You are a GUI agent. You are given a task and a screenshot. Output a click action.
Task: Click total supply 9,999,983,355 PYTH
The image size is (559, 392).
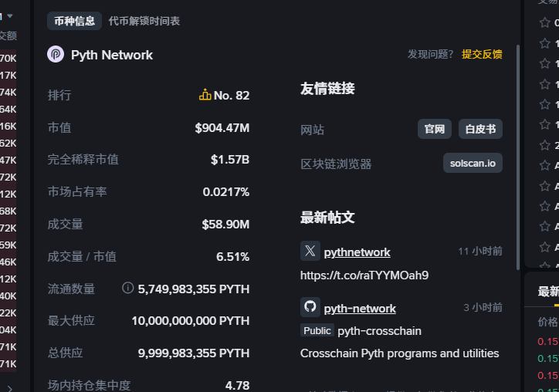click(194, 353)
